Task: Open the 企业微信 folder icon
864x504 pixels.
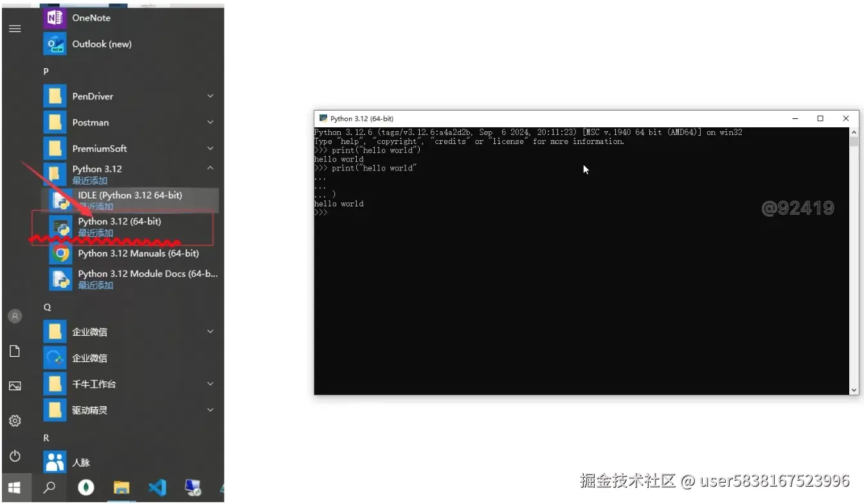Action: [55, 332]
